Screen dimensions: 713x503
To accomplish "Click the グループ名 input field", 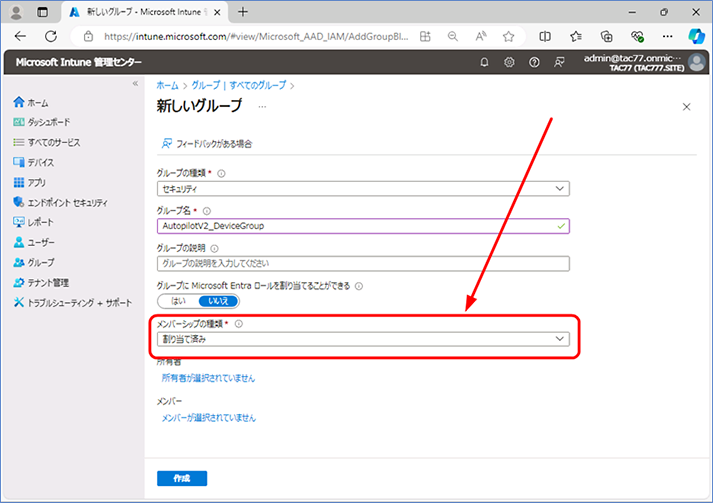I will pyautogui.click(x=363, y=226).
